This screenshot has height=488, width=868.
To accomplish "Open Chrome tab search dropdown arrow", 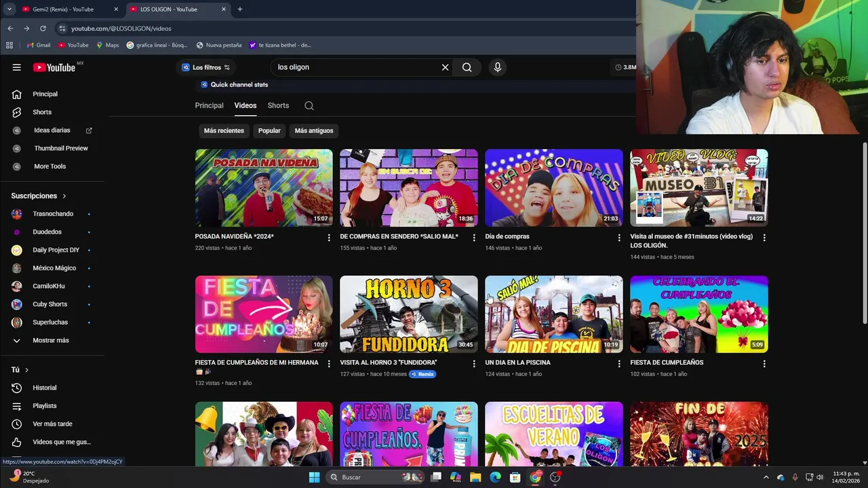I will click(x=9, y=9).
